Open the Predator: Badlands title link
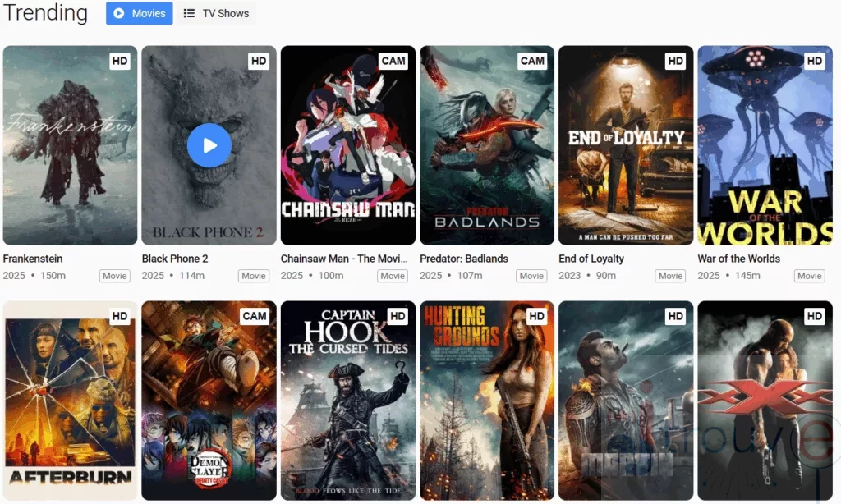 tap(464, 259)
